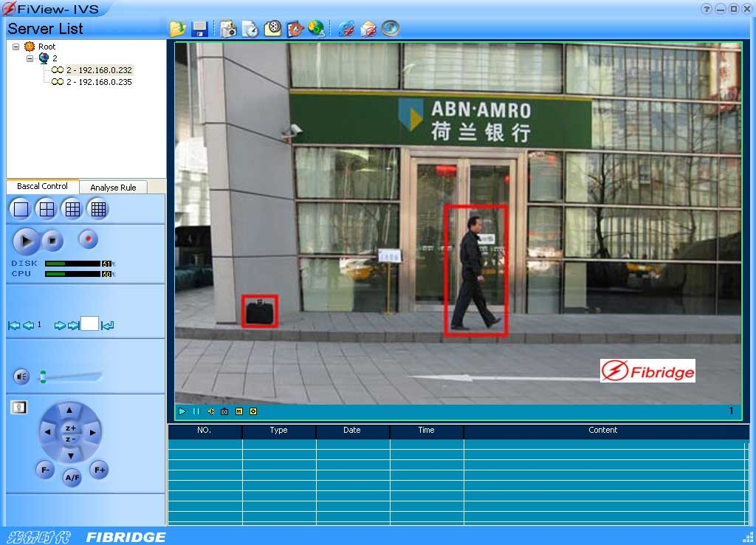Zoom in with Z+ button
Viewport: 756px width, 545px height.
70,428
